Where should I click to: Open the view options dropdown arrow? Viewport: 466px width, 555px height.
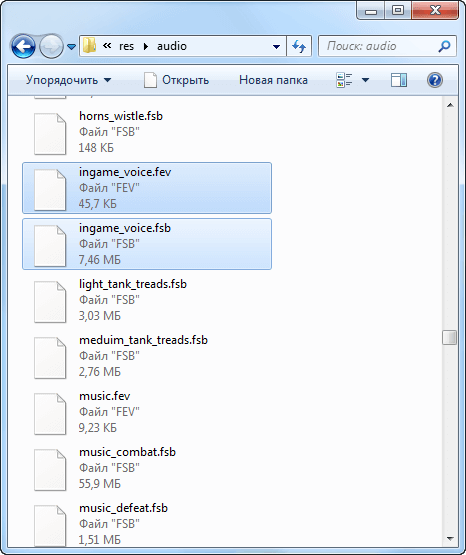click(366, 80)
